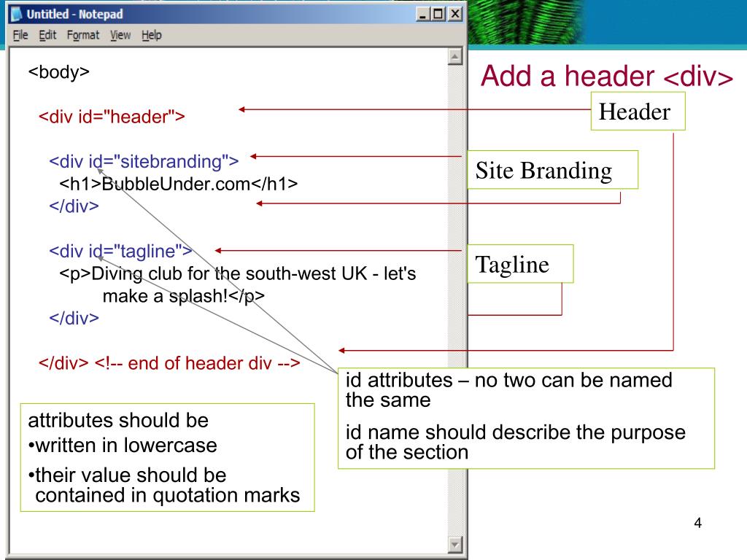This screenshot has height=560, width=747.
Task: Click the vertical scrollbar track in Notepad
Action: 455,300
